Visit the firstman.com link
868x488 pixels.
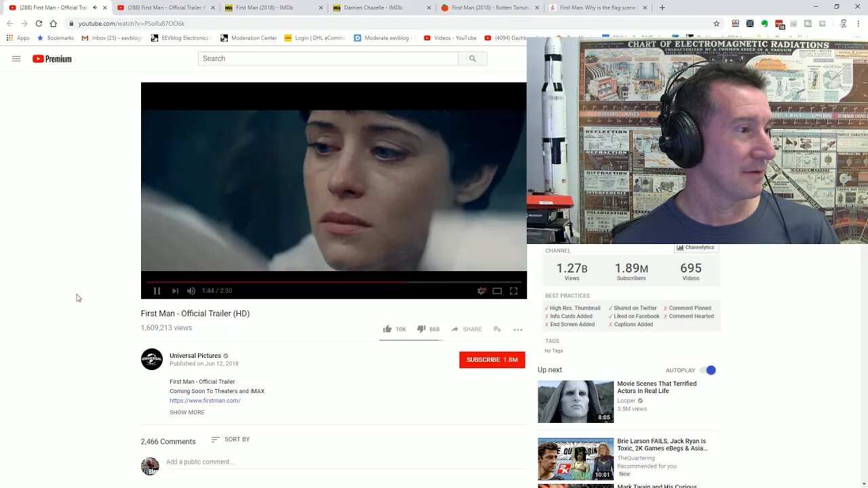205,401
